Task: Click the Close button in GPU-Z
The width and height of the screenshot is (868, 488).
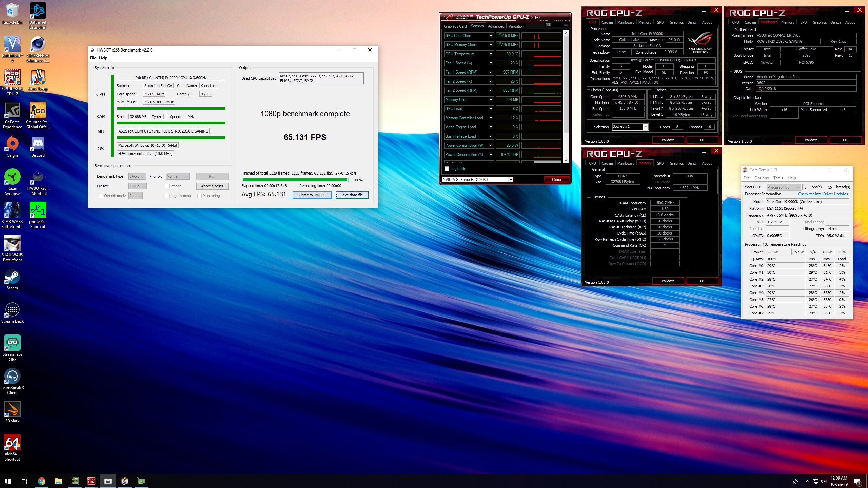Action: pos(556,180)
